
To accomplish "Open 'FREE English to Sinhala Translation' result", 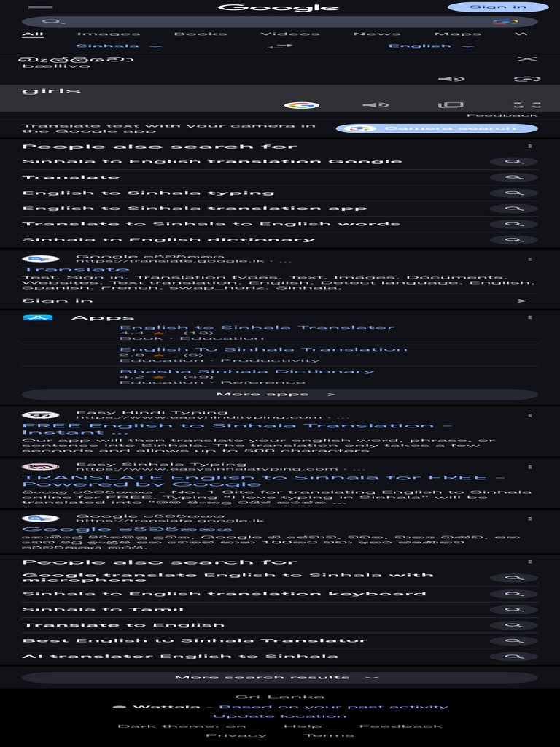I will tap(237, 429).
